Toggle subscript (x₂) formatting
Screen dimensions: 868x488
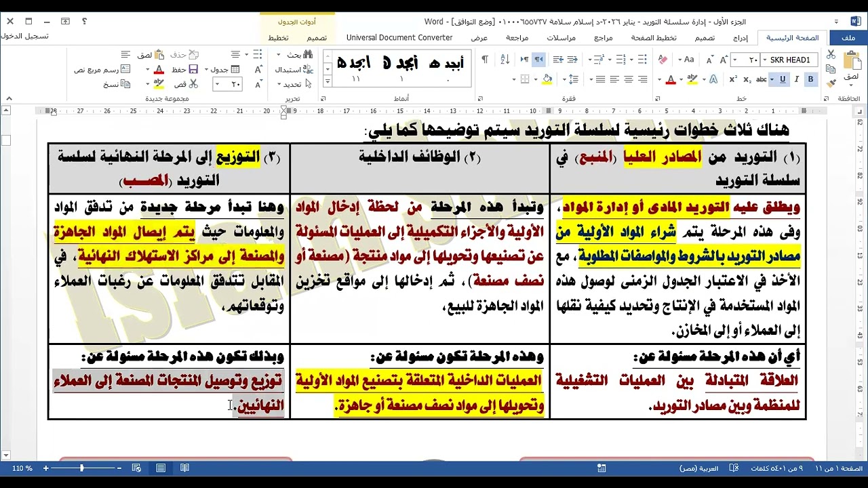pos(747,79)
